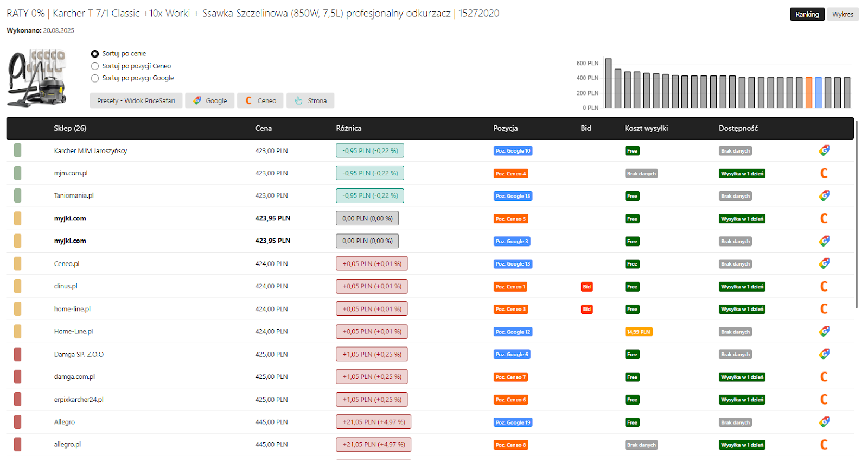Click Ceneo icon in allegro.pl row
The width and height of the screenshot is (868, 467).
824,445
